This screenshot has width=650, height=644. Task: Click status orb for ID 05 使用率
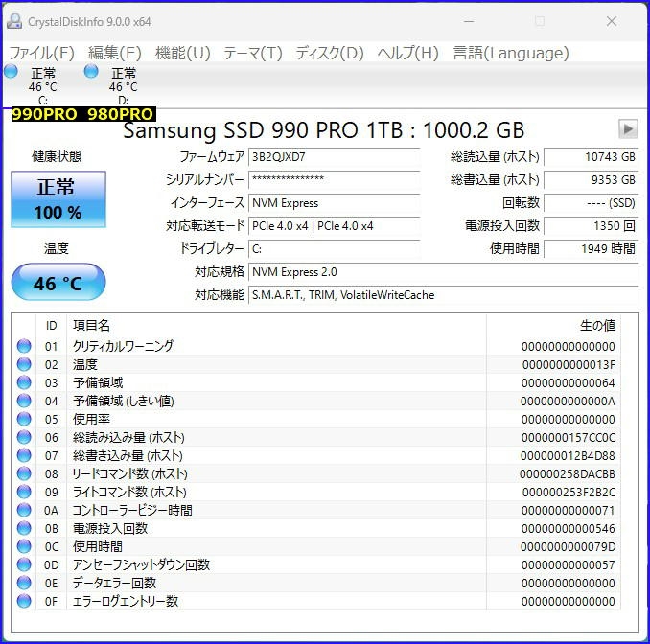pyautogui.click(x=24, y=419)
